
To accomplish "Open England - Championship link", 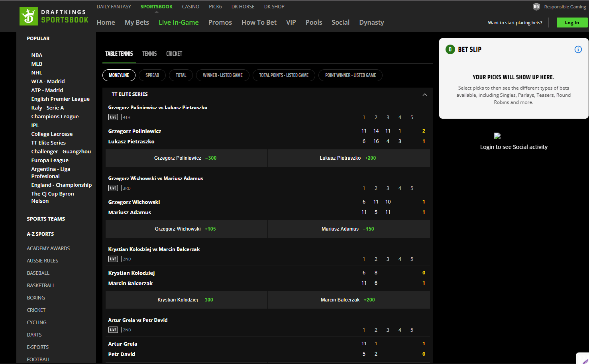I will click(61, 185).
